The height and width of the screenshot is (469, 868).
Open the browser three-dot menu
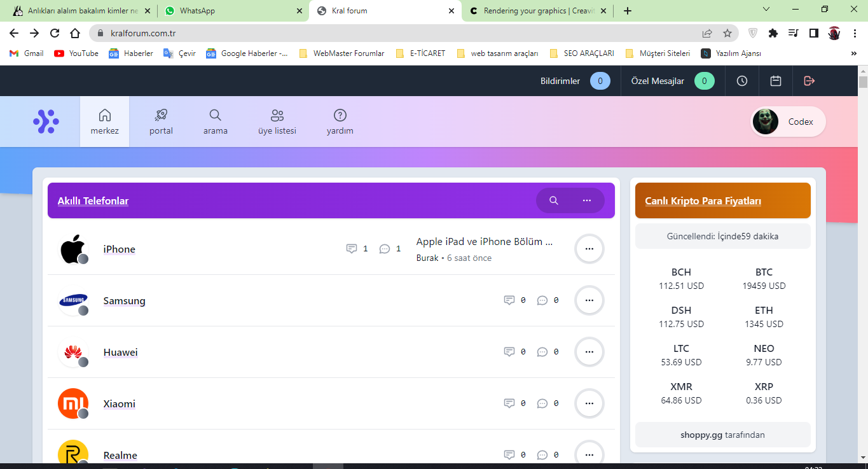pyautogui.click(x=855, y=33)
